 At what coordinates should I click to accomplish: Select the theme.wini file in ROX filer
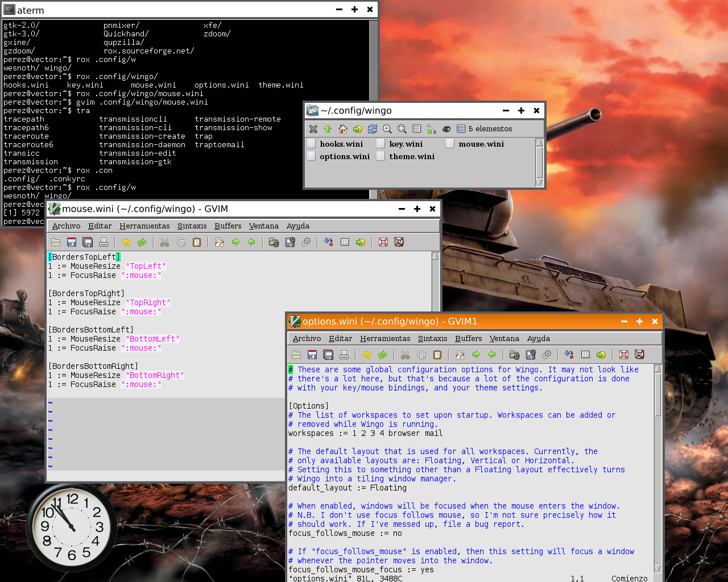(406, 157)
